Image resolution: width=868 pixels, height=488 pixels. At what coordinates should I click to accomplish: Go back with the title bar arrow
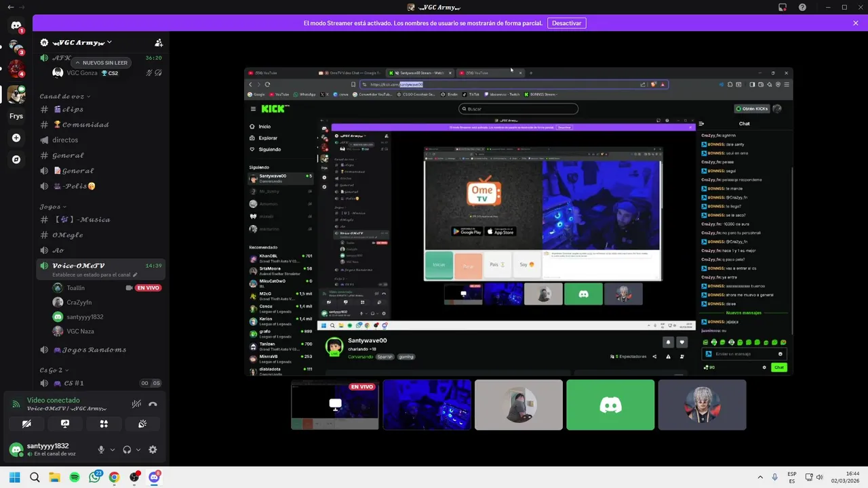point(10,7)
